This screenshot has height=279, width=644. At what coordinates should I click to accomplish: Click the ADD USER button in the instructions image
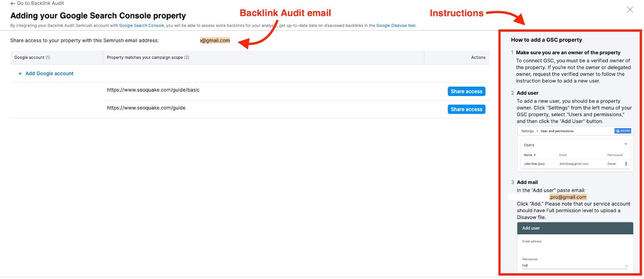click(623, 131)
